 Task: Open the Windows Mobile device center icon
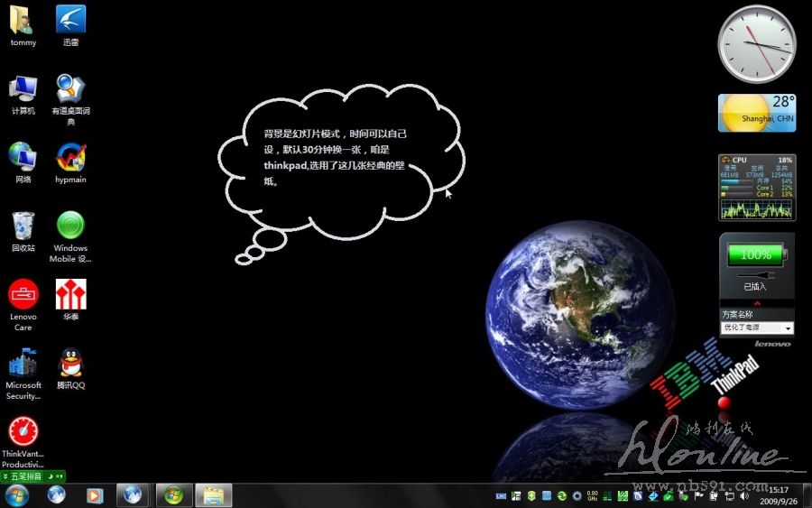pos(70,226)
